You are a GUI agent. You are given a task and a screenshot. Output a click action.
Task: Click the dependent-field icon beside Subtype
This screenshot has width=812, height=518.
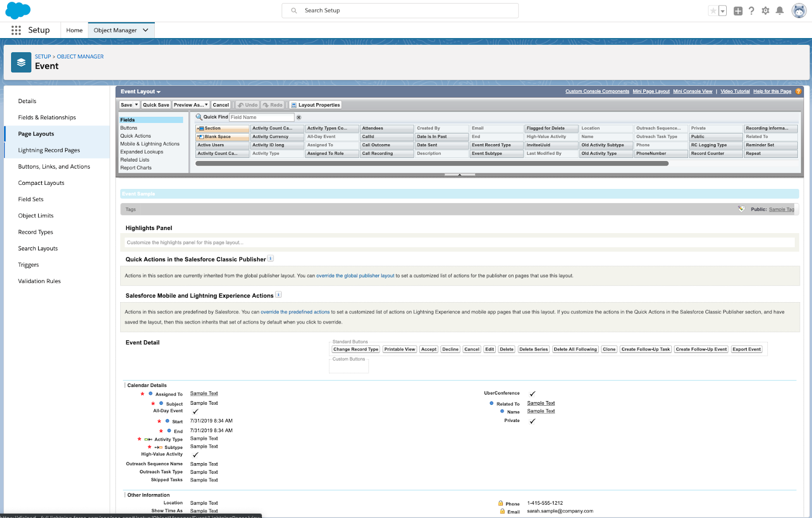(x=158, y=447)
